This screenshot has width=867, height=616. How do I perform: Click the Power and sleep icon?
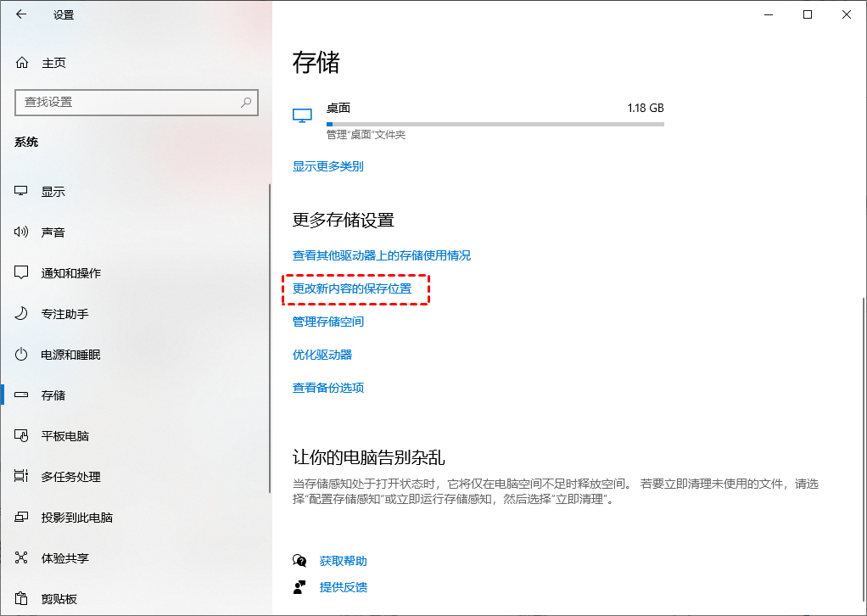click(22, 355)
